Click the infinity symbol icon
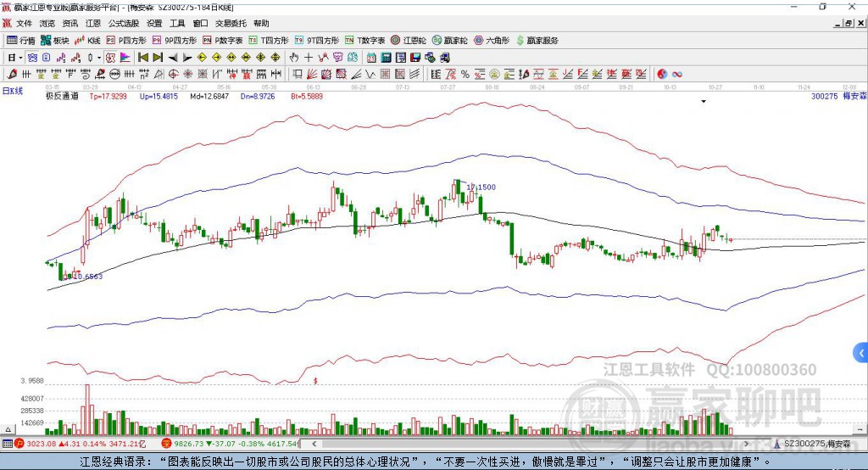This screenshot has height=470, width=868. click(x=677, y=74)
